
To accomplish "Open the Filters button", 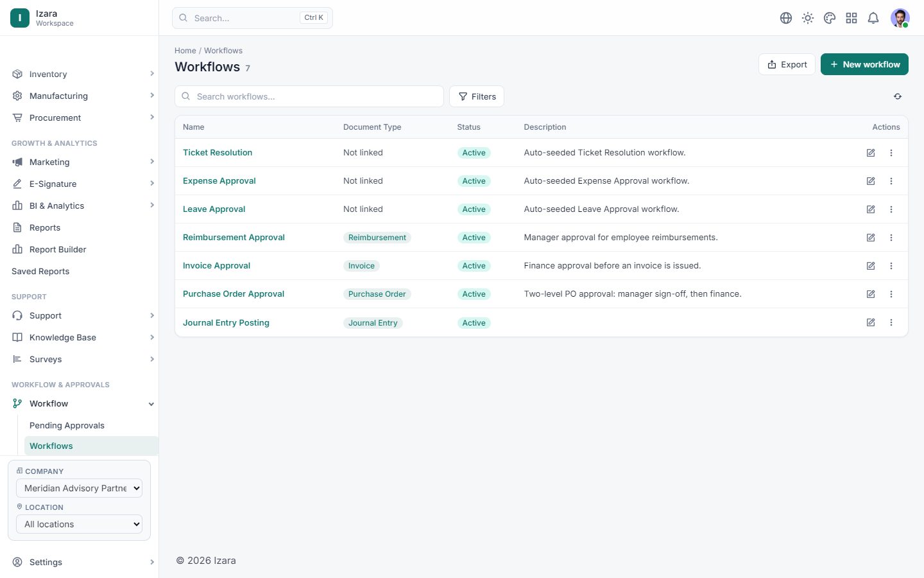I will click(477, 96).
